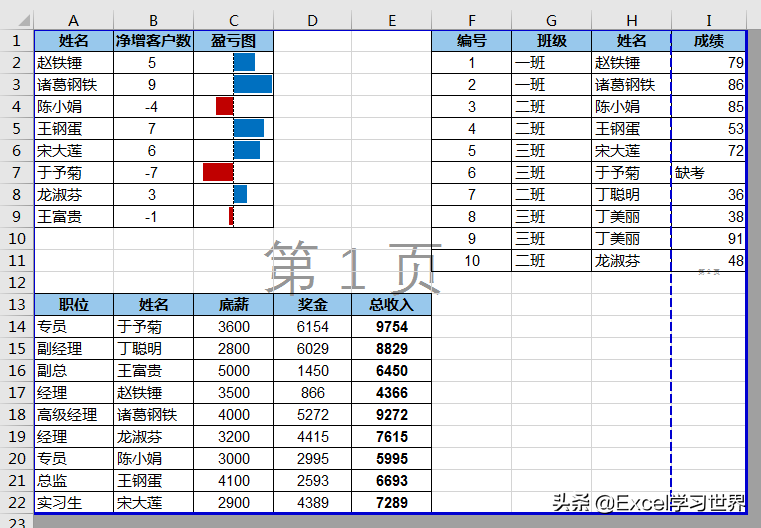Click header cell 编号
The height and width of the screenshot is (528, 761).
point(471,41)
